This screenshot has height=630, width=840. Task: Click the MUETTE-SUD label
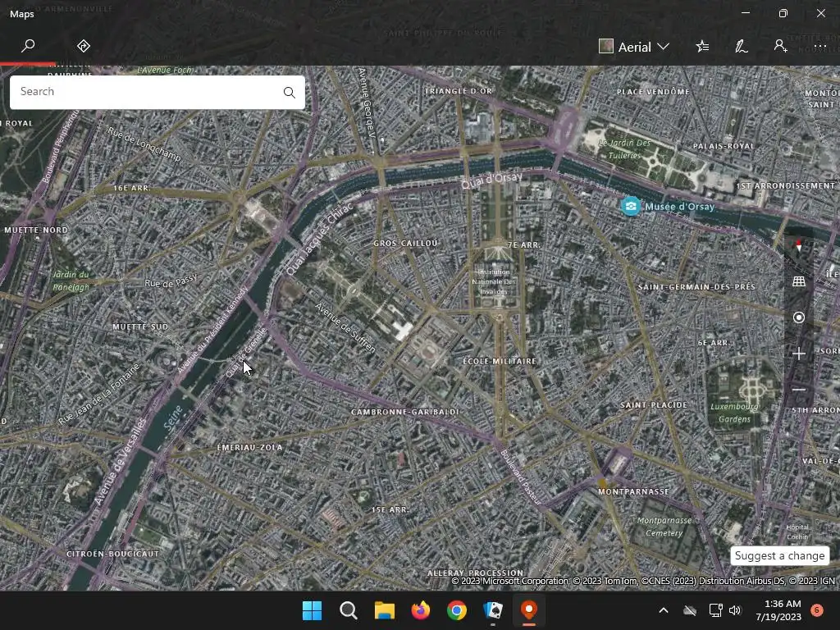pos(140,326)
